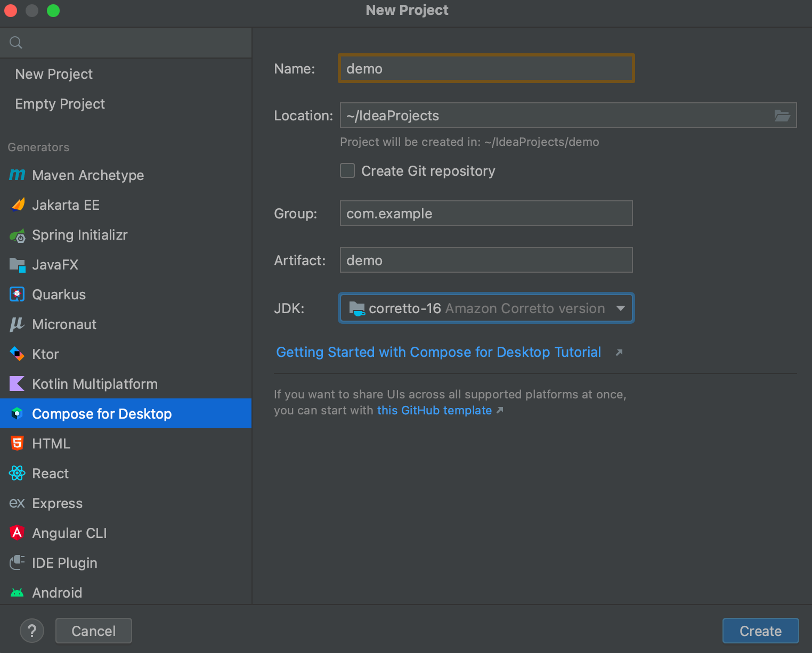The image size is (812, 653).
Task: Choose the Spring Initializr generator
Action: 126,235
